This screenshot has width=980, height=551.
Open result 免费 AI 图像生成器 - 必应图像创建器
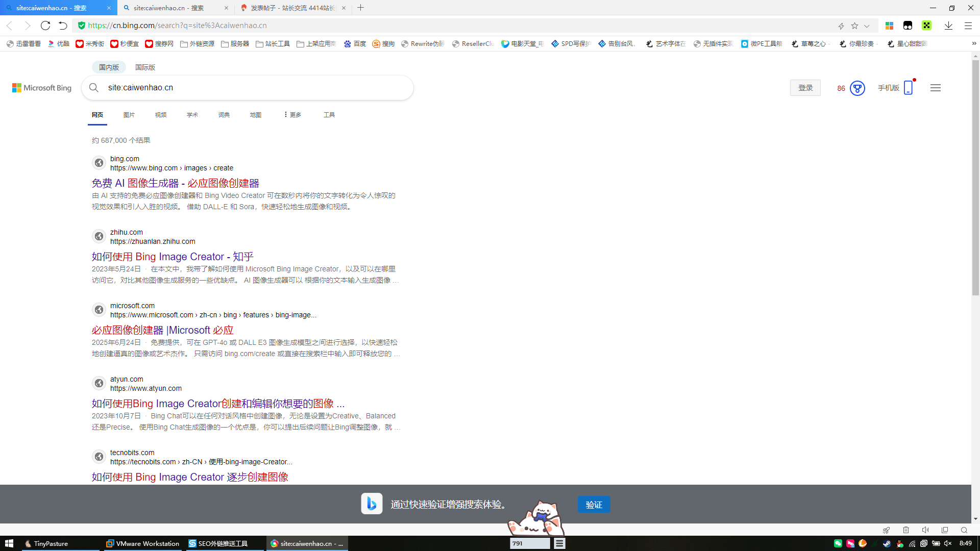point(176,183)
